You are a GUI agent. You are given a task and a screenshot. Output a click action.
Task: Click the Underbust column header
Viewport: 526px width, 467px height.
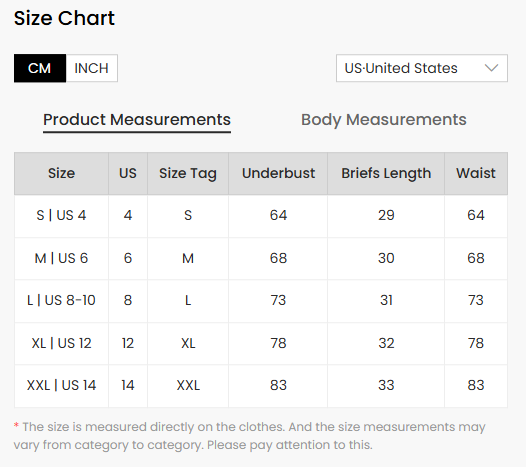(x=278, y=173)
